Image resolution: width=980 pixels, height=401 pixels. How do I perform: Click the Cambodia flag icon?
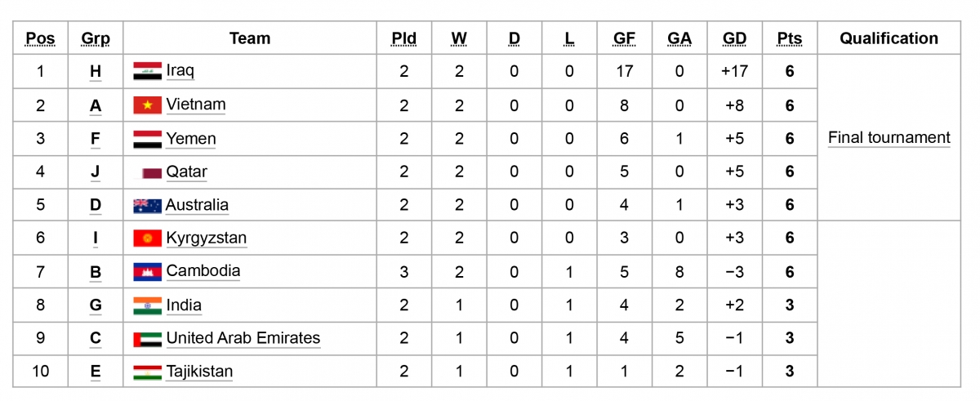click(148, 271)
